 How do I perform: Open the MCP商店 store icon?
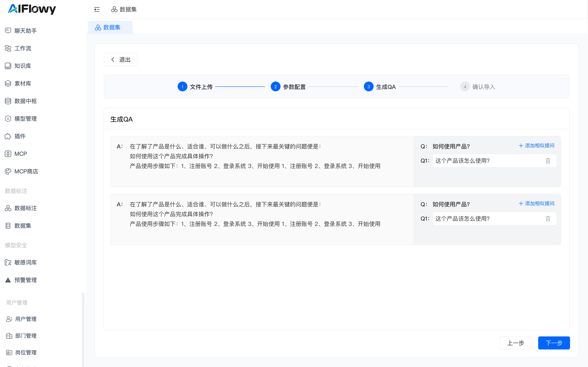[8, 171]
